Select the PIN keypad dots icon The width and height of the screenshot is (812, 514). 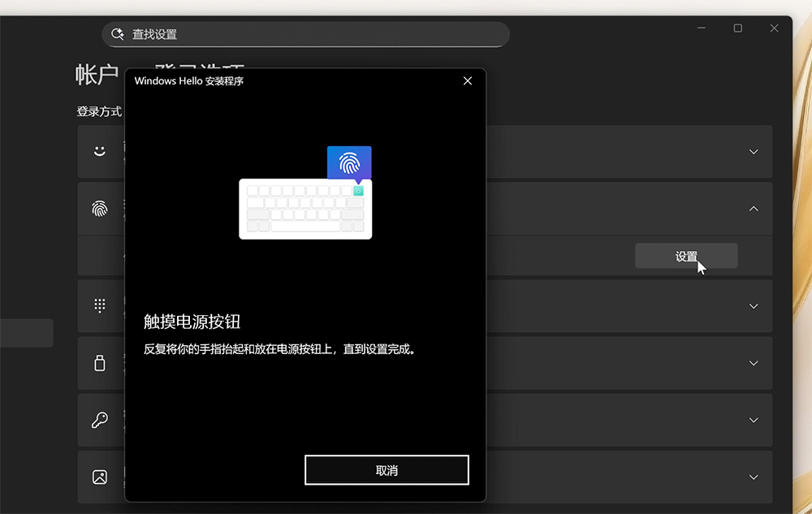(x=100, y=305)
